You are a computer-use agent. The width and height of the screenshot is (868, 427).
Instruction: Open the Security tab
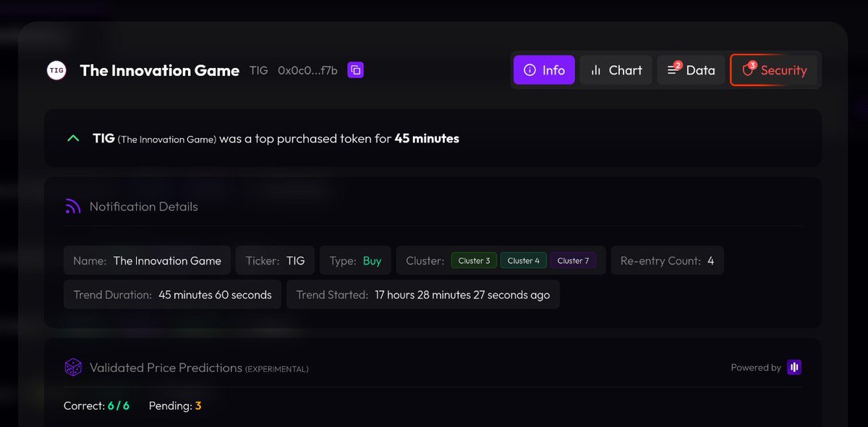[774, 70]
